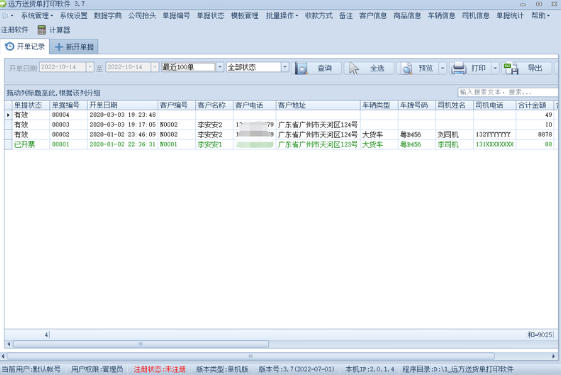Open the app menu icon left of 系统管理
Image resolution: width=561 pixels, height=375 pixels.
(7, 15)
